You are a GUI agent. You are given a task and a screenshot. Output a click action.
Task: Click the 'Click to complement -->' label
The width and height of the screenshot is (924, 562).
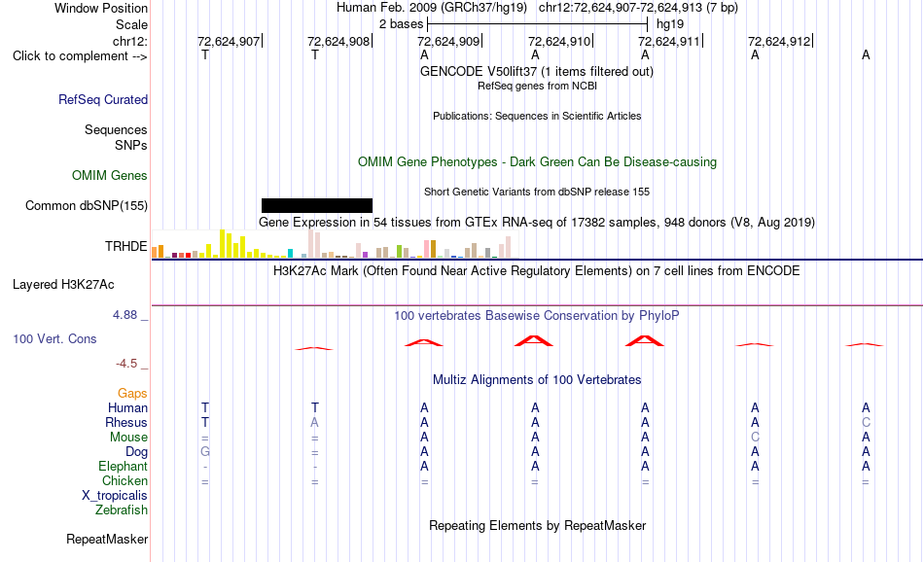pos(80,56)
